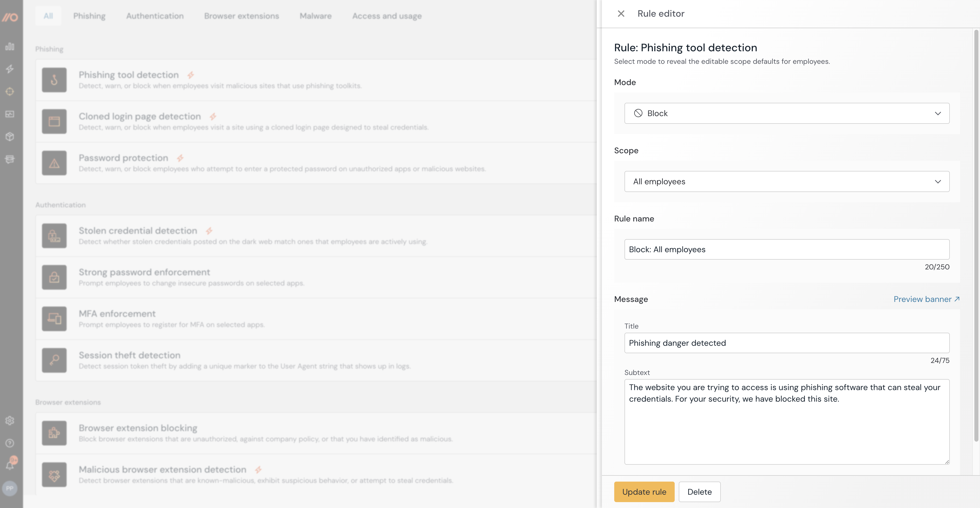Close the Rule editor panel
This screenshot has height=508, width=980.
coord(621,14)
